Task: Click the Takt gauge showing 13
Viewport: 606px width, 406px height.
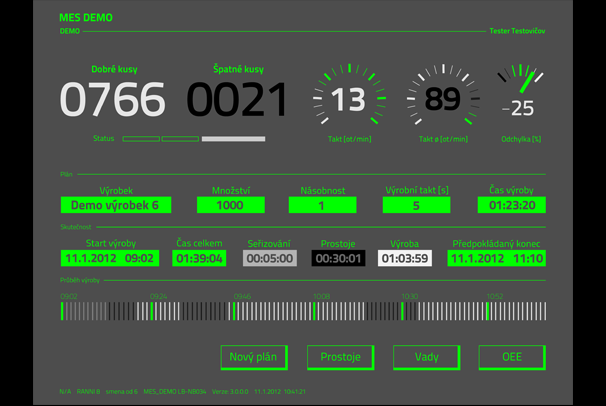Action: 349,100
